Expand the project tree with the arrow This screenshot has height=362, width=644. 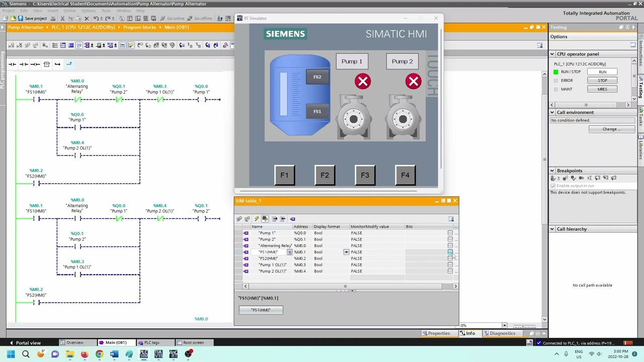coord(3,27)
